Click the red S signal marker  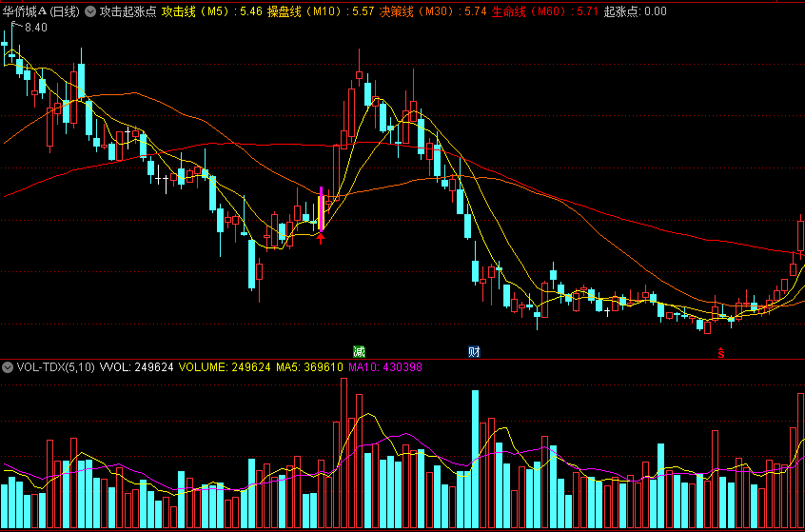(721, 353)
